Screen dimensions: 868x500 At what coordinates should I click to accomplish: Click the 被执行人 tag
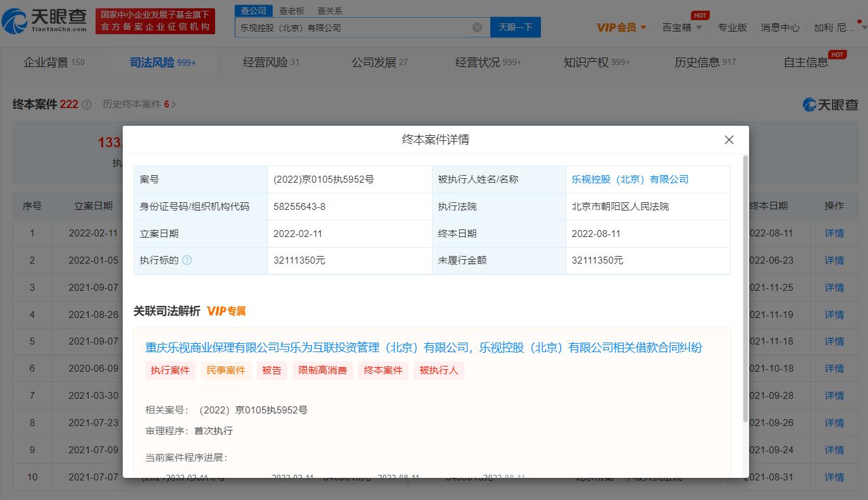[x=439, y=370]
